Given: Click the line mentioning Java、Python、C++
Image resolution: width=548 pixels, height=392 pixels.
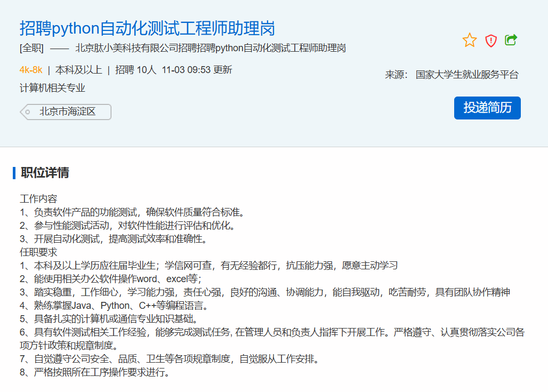Looking at the screenshot, I should 114,306.
